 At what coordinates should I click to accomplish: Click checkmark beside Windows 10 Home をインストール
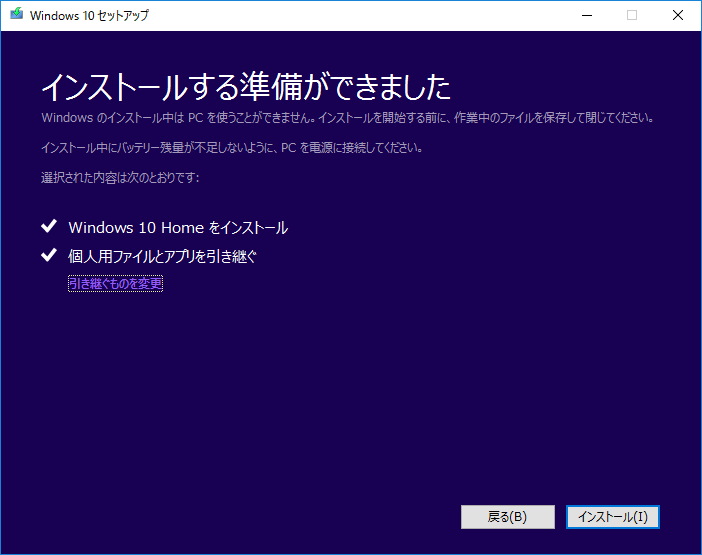click(x=49, y=226)
